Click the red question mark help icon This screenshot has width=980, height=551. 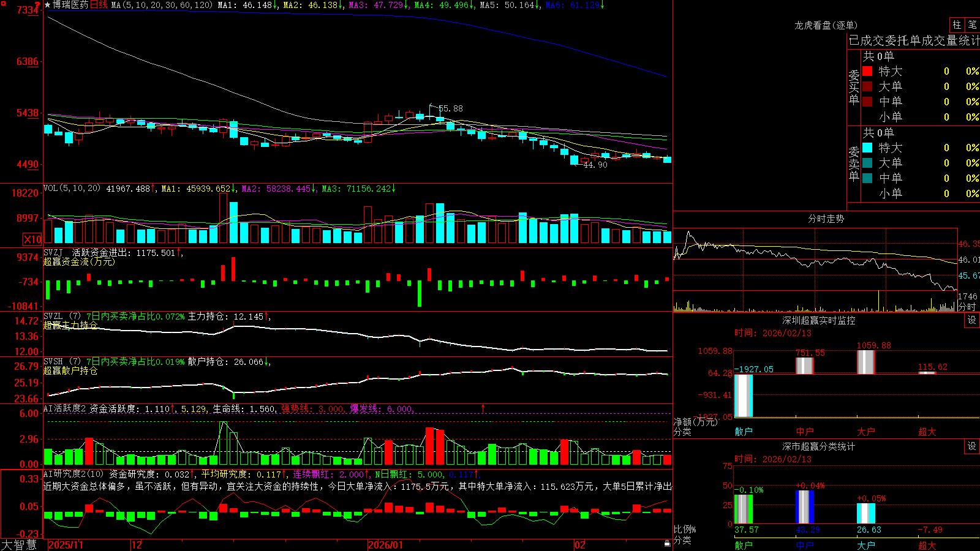pyautogui.click(x=38, y=5)
